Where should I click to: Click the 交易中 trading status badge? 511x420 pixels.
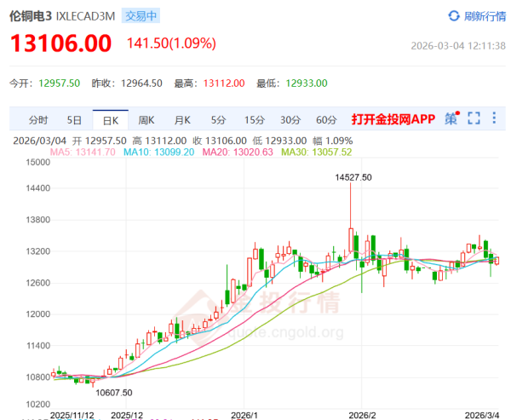[141, 16]
